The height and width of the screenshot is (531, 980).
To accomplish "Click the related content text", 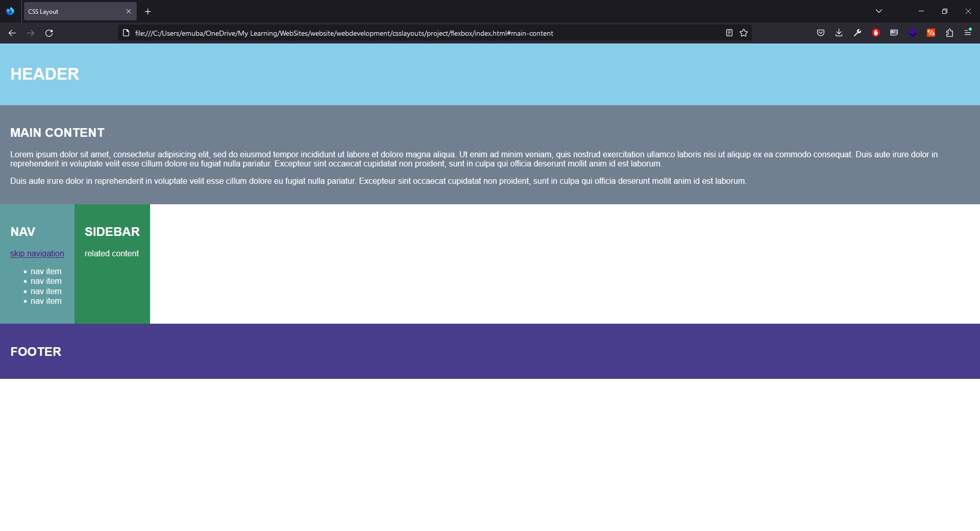I will pyautogui.click(x=112, y=254).
